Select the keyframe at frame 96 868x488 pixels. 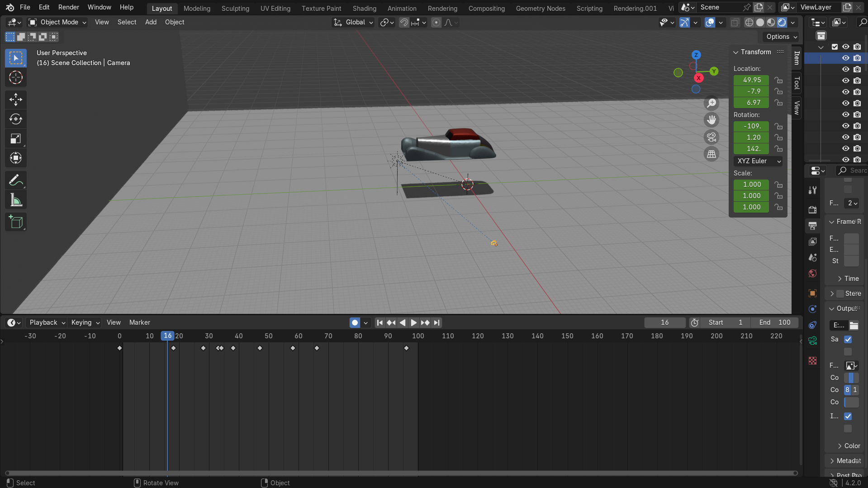[x=406, y=348]
